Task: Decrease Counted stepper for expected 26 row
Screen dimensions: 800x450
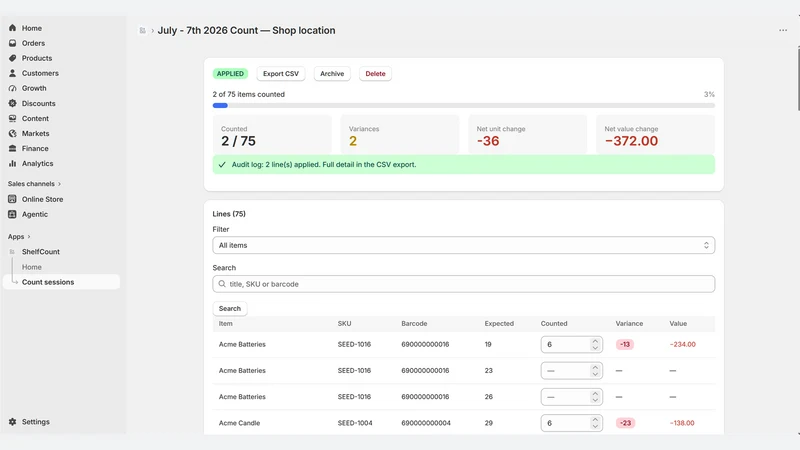Action: tap(595, 400)
